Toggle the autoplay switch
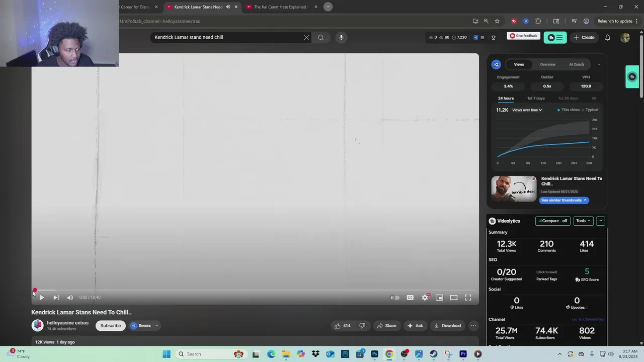644x362 pixels. pyautogui.click(x=395, y=298)
